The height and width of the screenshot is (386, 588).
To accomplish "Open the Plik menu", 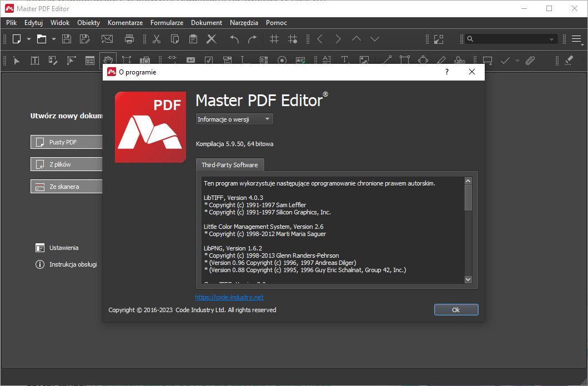I will coord(11,23).
